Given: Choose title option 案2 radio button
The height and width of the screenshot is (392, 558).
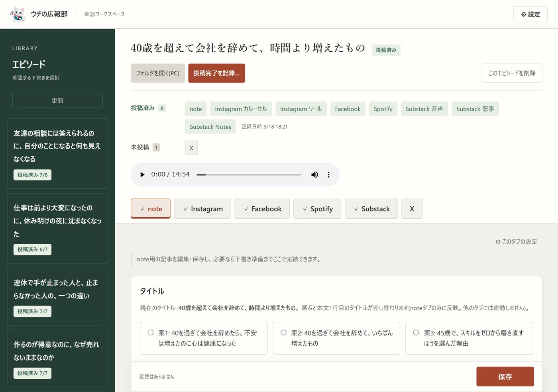Looking at the screenshot, I should tap(283, 333).
